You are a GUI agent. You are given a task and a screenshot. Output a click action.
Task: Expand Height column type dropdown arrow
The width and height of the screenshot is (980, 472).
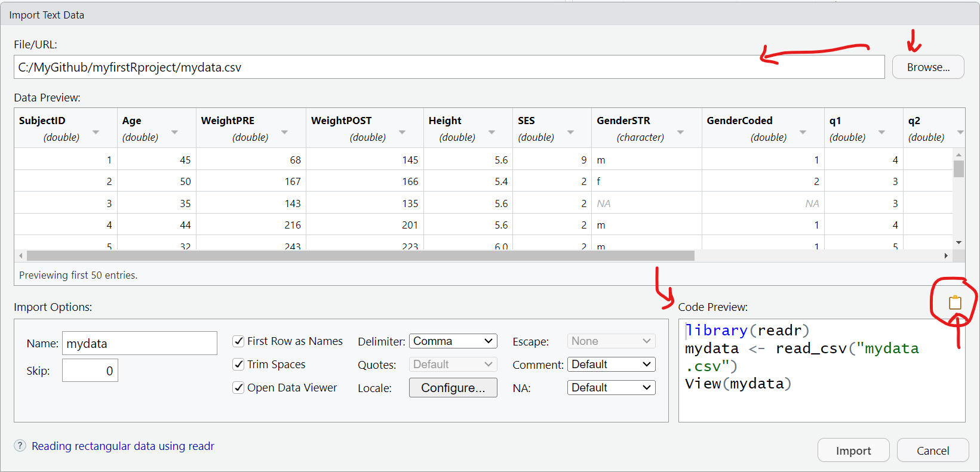491,132
